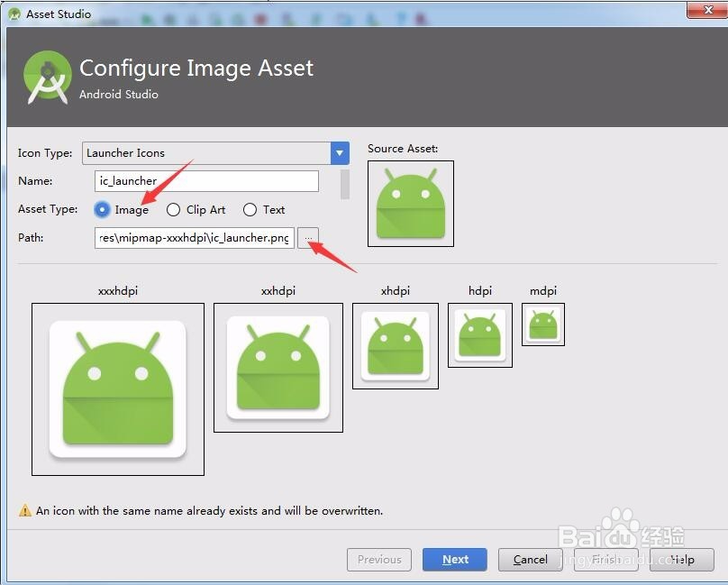Select the xxhdpi launcher icon preview
The image size is (728, 585).
(x=278, y=368)
